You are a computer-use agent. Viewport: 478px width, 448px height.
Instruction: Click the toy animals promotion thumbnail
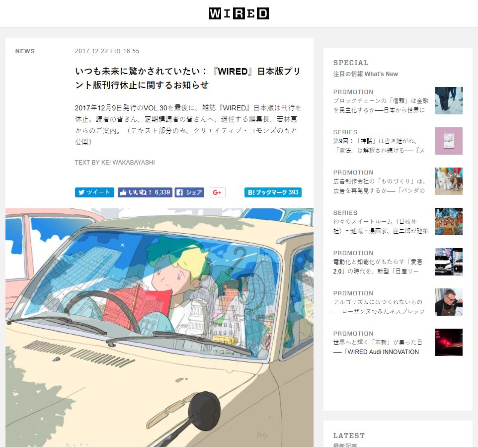(449, 181)
